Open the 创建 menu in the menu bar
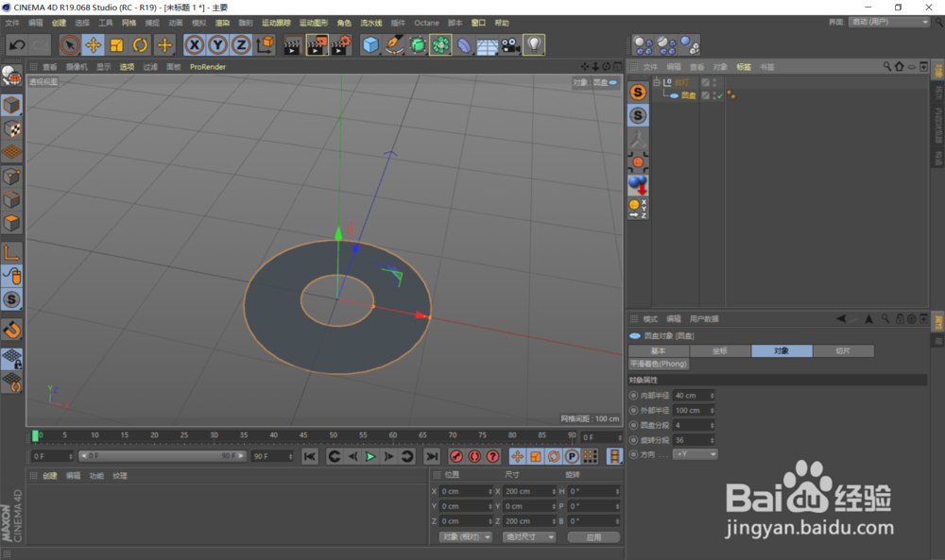The width and height of the screenshot is (945, 560). pos(59,23)
